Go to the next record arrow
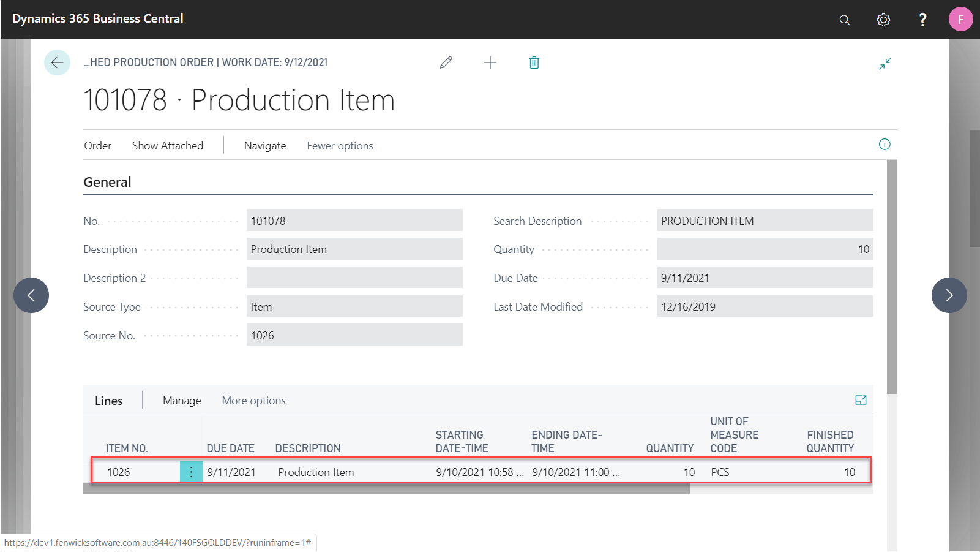This screenshot has width=980, height=552. pyautogui.click(x=949, y=295)
